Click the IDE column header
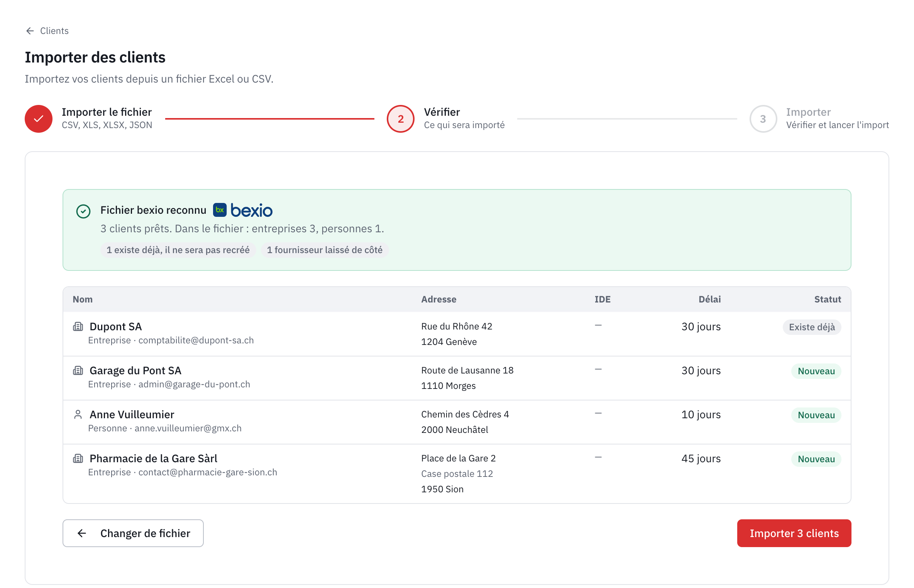 coord(603,299)
